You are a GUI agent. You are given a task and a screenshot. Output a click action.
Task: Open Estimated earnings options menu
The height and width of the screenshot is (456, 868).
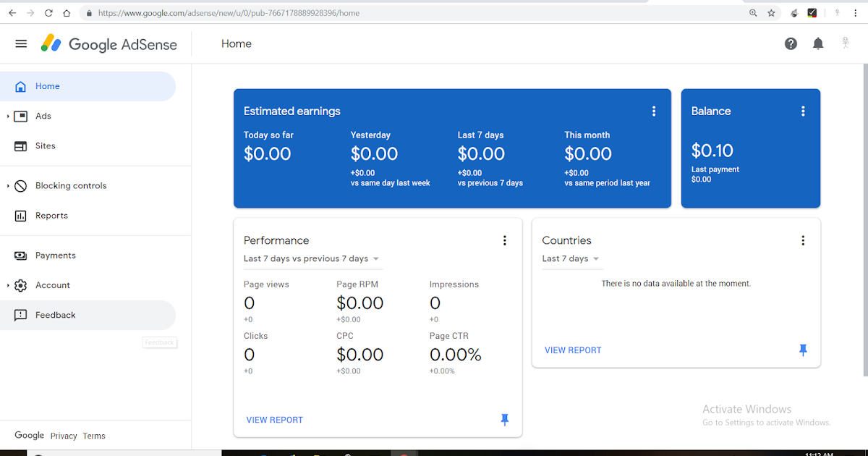(654, 111)
